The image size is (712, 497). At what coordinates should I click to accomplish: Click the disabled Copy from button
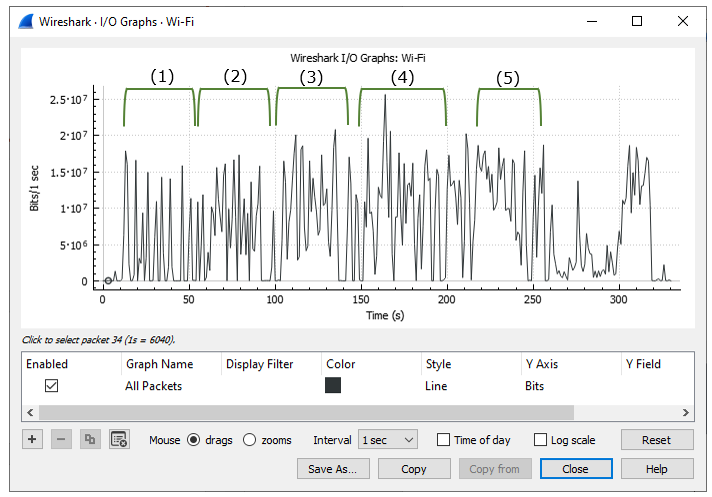coord(495,469)
